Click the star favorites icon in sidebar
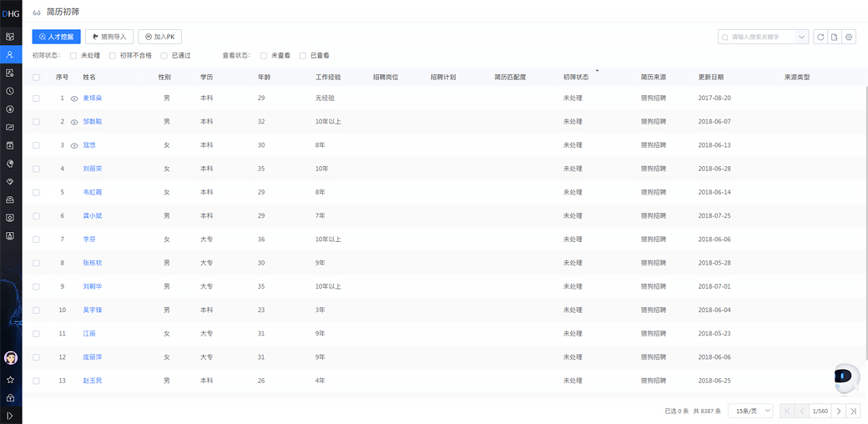The image size is (868, 424). click(10, 380)
